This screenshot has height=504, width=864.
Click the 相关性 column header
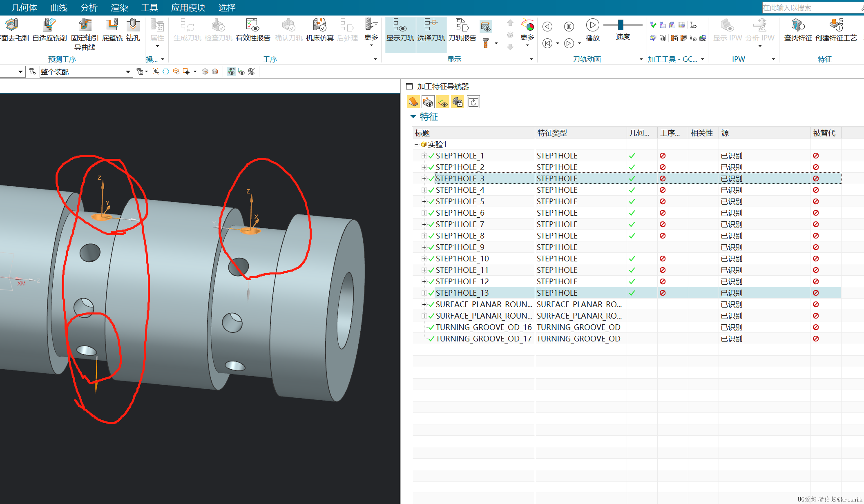click(703, 133)
